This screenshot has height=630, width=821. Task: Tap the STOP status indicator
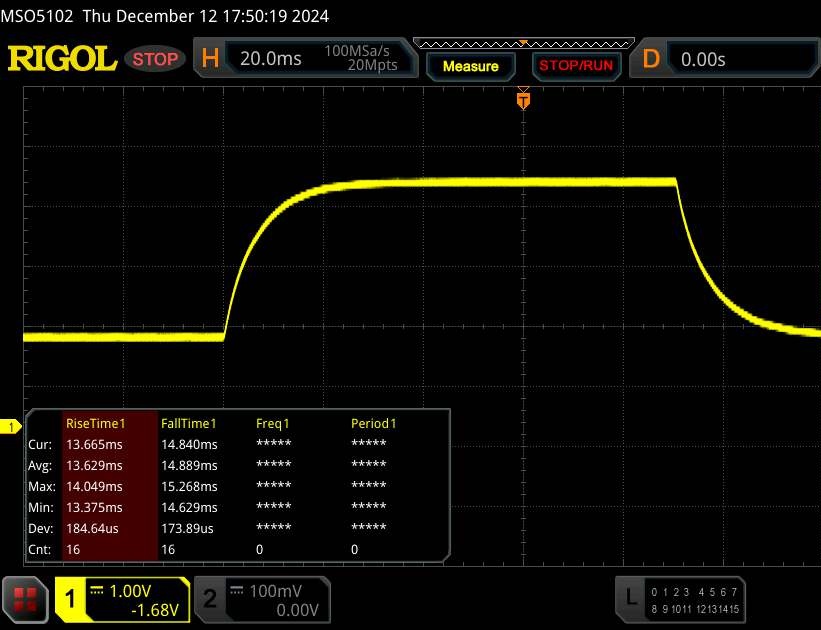155,59
